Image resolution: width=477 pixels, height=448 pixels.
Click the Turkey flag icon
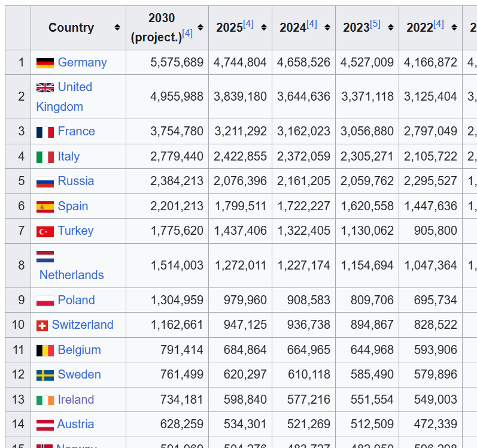pos(45,232)
